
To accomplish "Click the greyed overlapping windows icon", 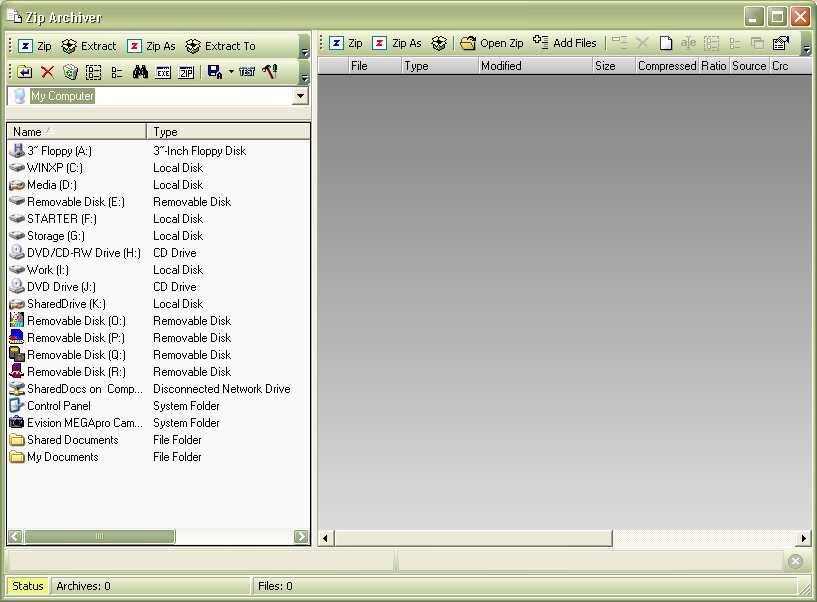I will [x=757, y=43].
